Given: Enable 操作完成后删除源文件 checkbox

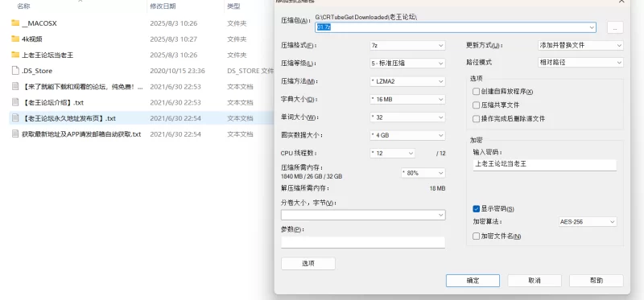Looking at the screenshot, I should point(476,119).
